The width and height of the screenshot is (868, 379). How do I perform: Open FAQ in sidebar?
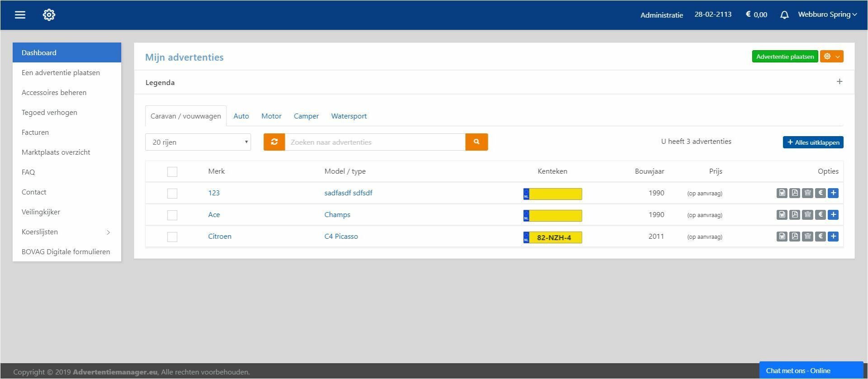coord(67,172)
